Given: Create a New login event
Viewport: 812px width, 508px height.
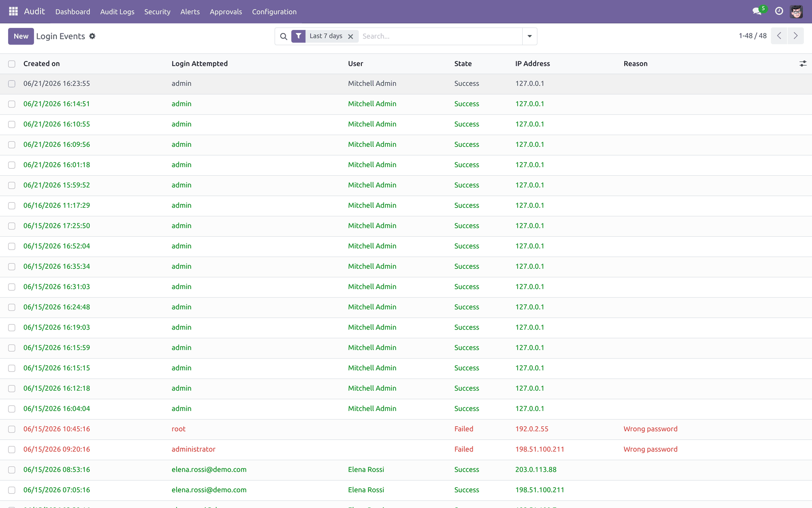Looking at the screenshot, I should click(x=21, y=36).
